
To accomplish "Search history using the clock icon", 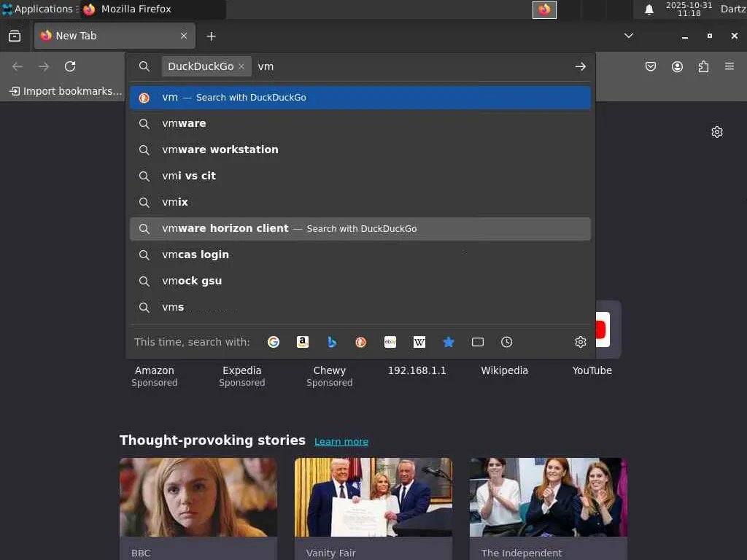I will (x=506, y=342).
